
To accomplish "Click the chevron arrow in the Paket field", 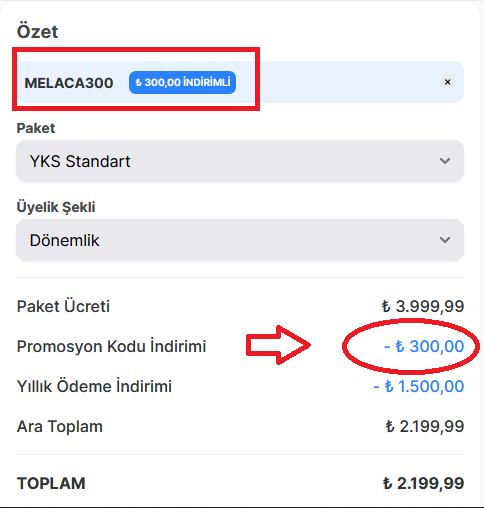I will tap(445, 161).
